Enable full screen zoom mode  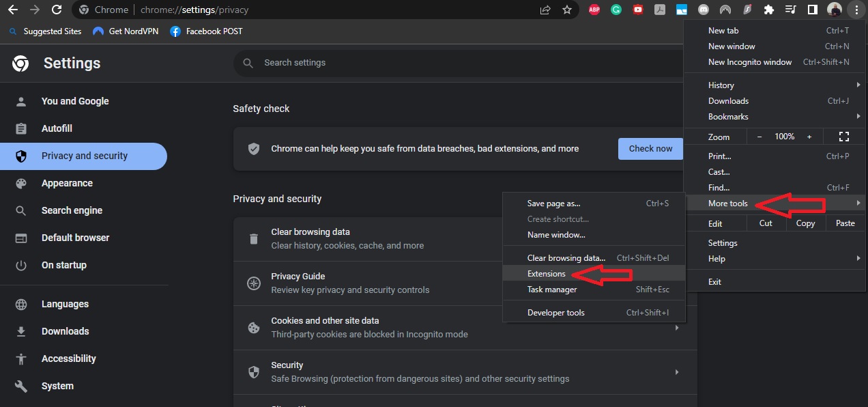tap(844, 137)
